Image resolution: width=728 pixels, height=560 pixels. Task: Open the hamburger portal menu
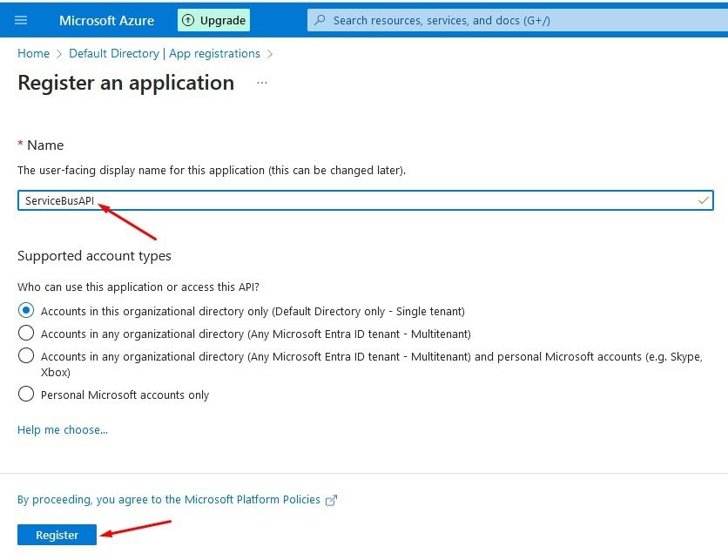point(21,20)
